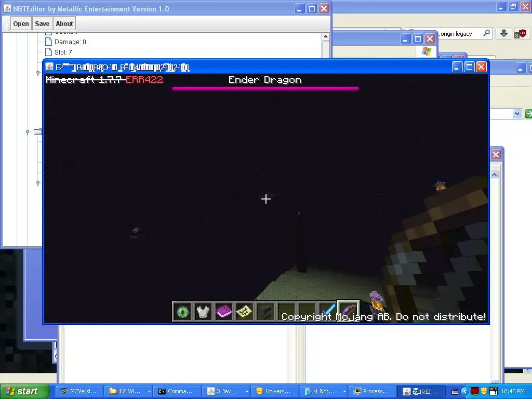Click the browser downloads arrow button
532x399 pixels.
point(504,33)
